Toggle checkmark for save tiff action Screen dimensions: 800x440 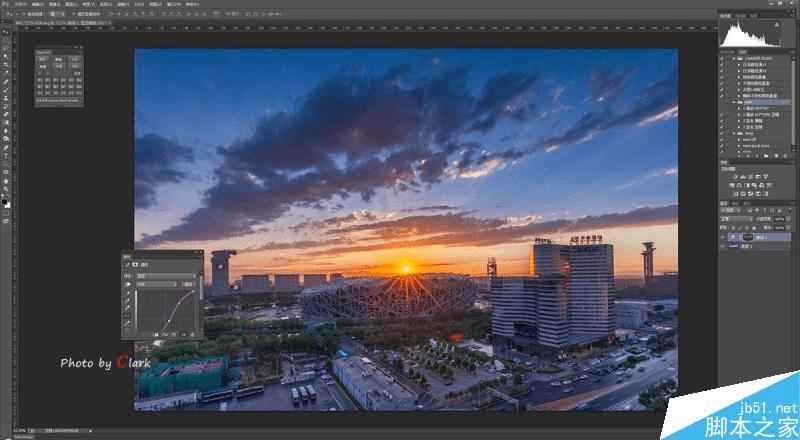pyautogui.click(x=721, y=139)
